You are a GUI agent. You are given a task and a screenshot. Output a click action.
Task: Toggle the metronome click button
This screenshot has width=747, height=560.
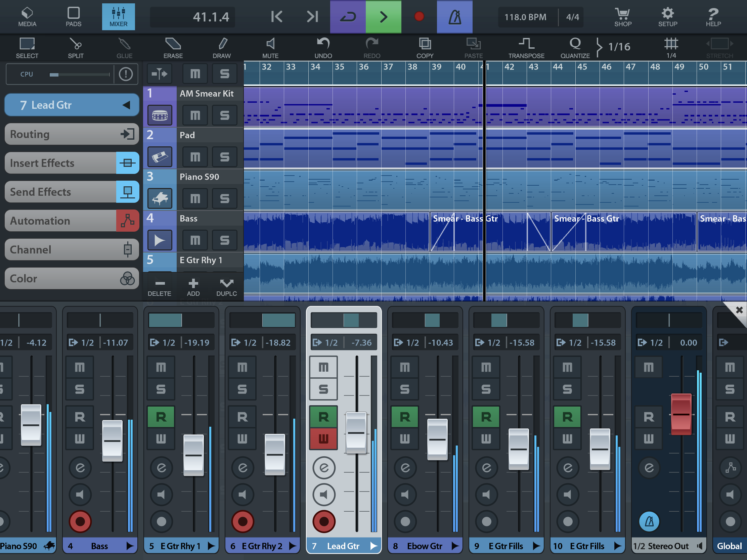454,17
